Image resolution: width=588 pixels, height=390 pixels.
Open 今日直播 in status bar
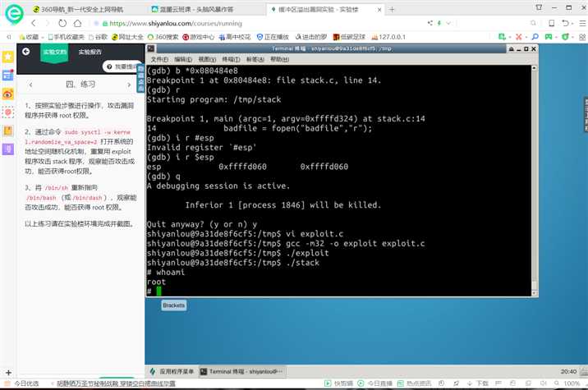point(374,383)
